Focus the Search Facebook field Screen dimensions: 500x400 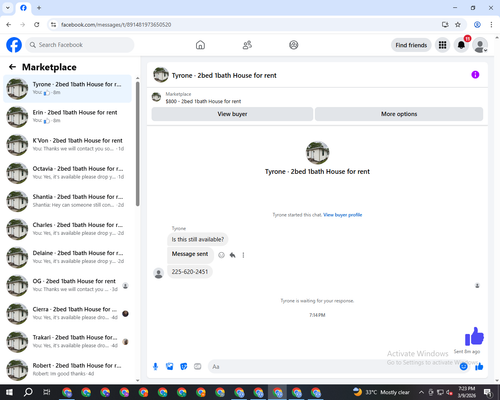[x=80, y=45]
